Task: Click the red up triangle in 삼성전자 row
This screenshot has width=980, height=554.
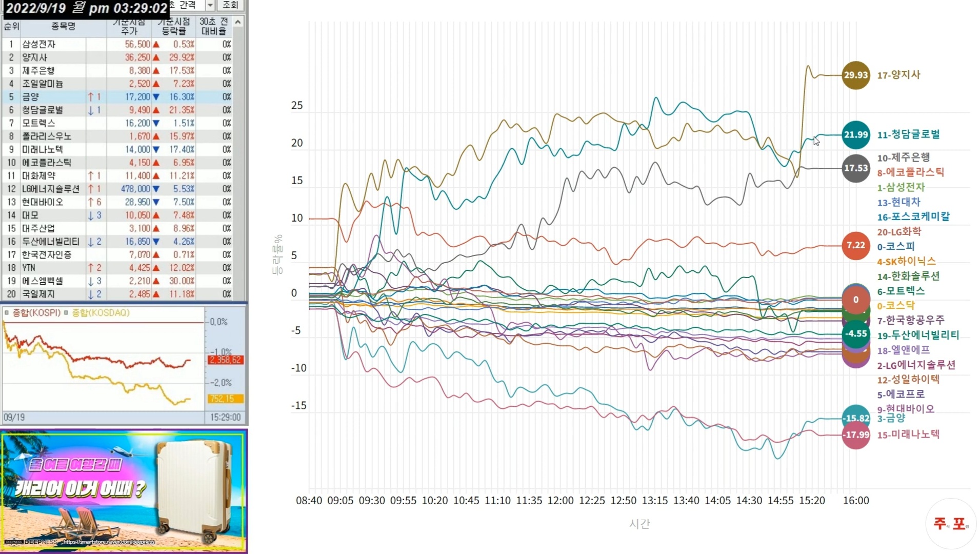Action: pos(156,45)
